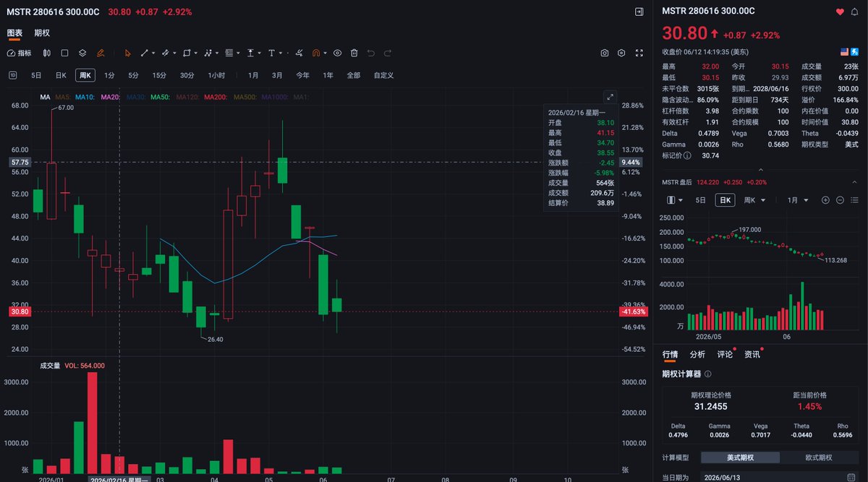Set chart range to 今年
This screenshot has height=482, width=868.
click(x=302, y=75)
